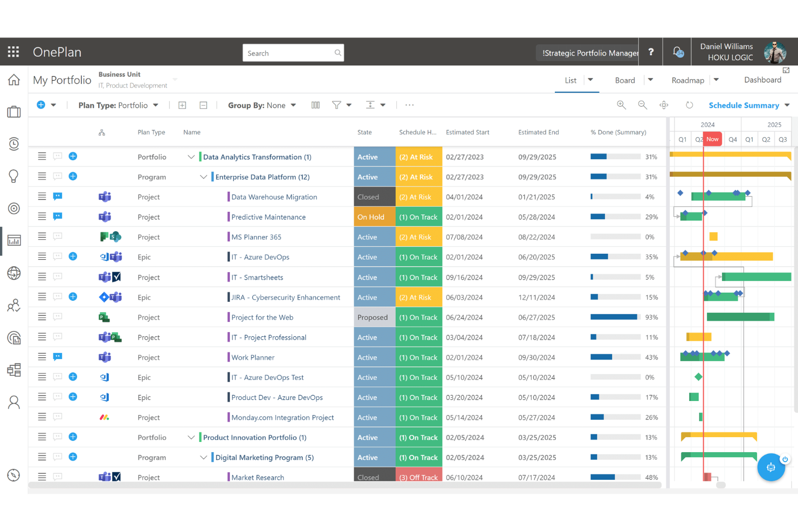The width and height of the screenshot is (798, 532).
Task: Open the Schedule Summary dropdown
Action: point(749,105)
